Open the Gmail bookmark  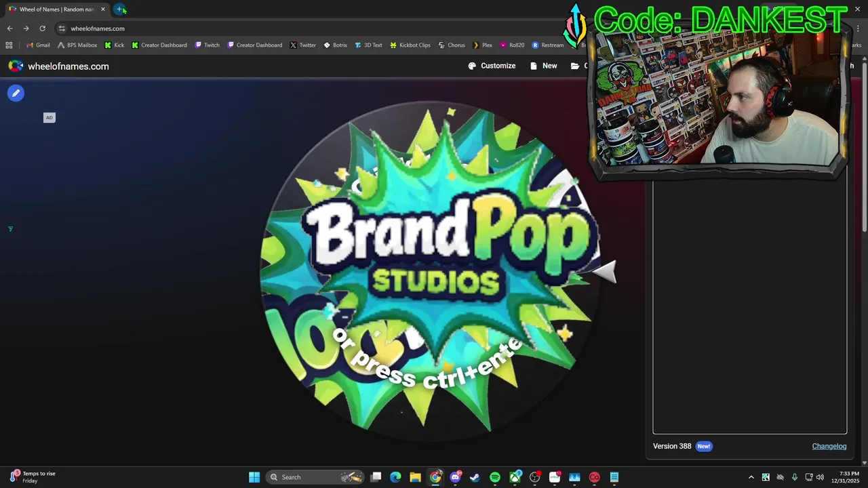(38, 45)
